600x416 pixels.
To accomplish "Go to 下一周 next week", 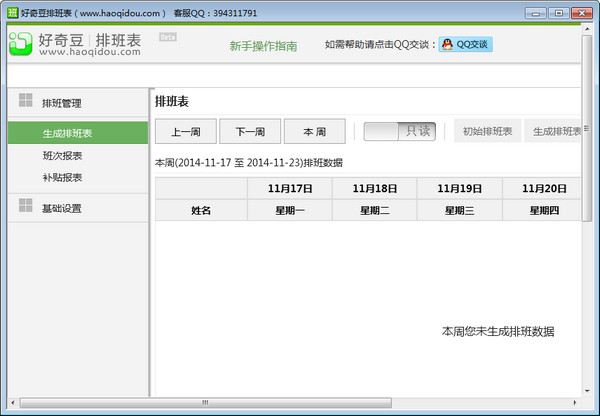I will point(250,131).
